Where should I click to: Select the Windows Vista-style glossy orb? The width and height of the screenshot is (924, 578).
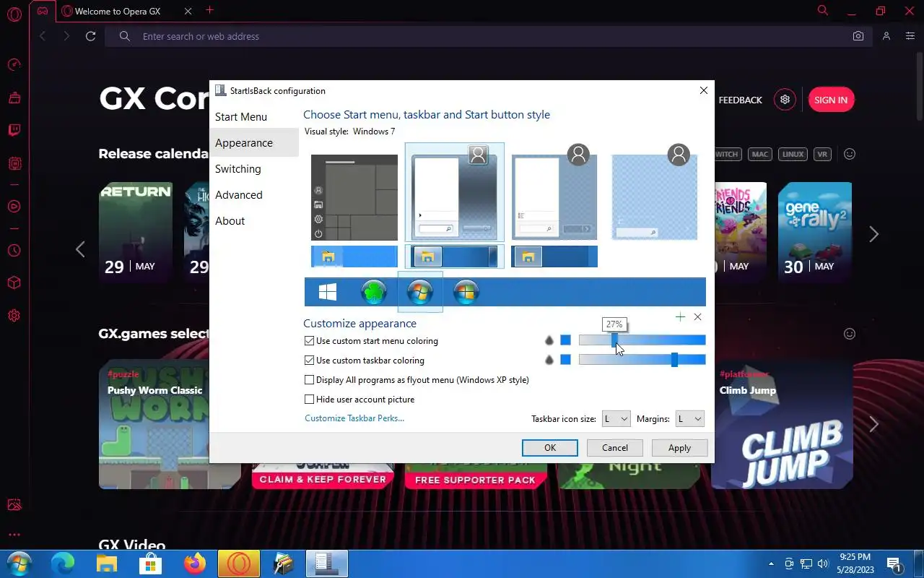[466, 292]
